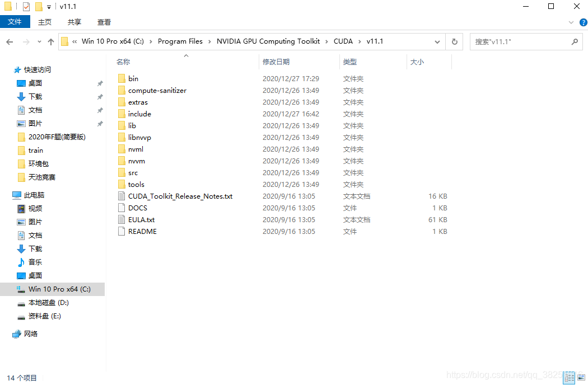Click the search magnifier icon
Screen dimensions: 588x385
pos(575,41)
